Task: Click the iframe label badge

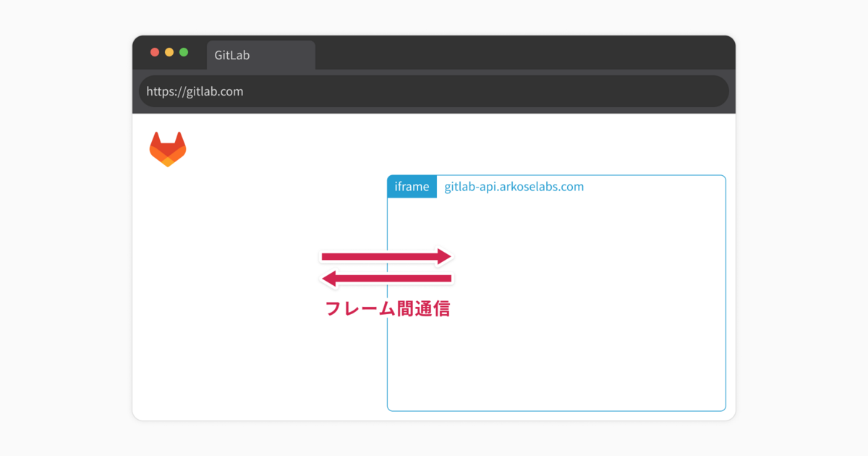Action: [x=412, y=186]
